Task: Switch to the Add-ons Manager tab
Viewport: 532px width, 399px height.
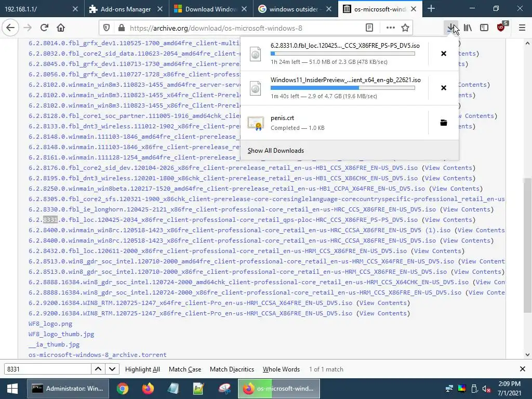Action: tap(127, 8)
